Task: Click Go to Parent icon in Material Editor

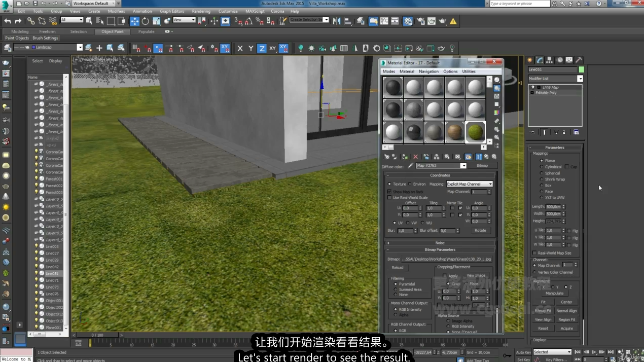Action: pos(486,157)
